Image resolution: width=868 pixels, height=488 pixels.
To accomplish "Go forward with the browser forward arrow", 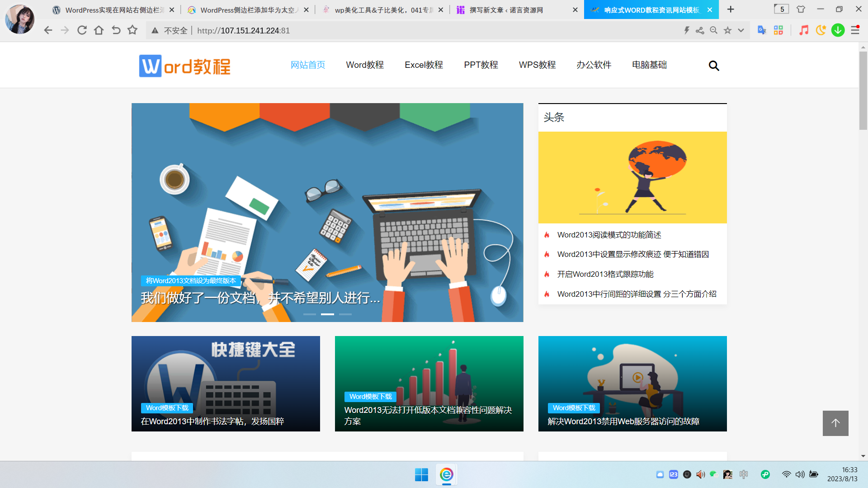I will click(65, 30).
